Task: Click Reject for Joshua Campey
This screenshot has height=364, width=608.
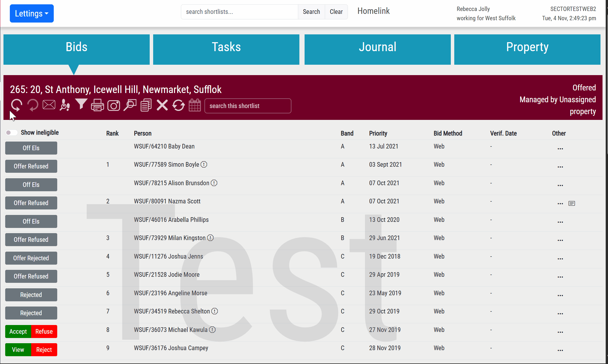Action: click(44, 350)
